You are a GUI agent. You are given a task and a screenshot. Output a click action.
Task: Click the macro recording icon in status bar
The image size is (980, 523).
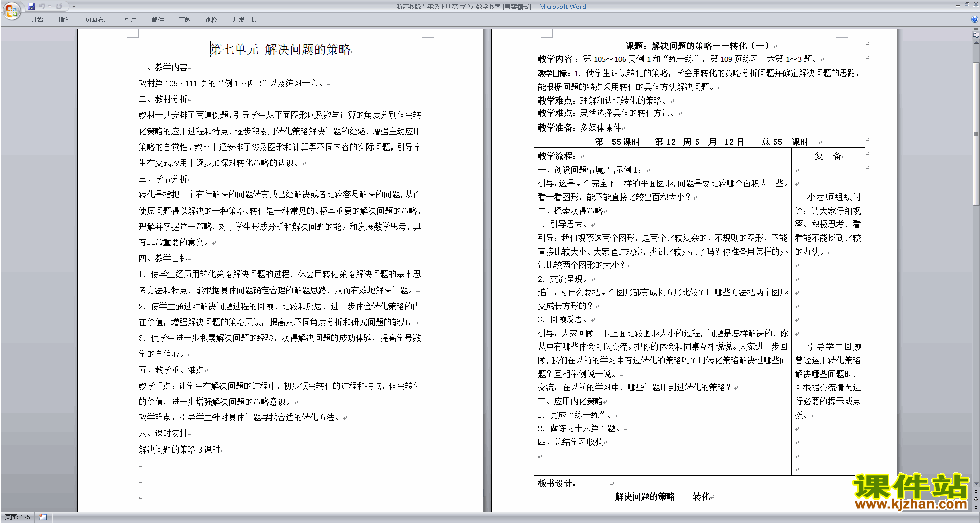[43, 517]
